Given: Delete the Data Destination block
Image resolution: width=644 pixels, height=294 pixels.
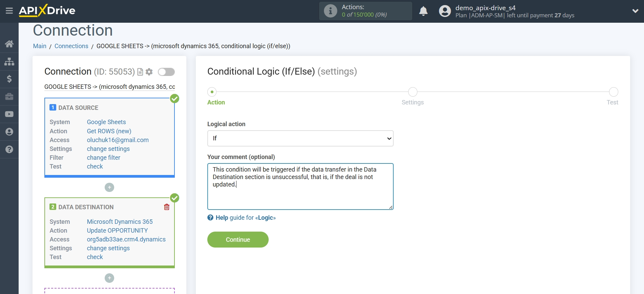Looking at the screenshot, I should click(x=167, y=207).
